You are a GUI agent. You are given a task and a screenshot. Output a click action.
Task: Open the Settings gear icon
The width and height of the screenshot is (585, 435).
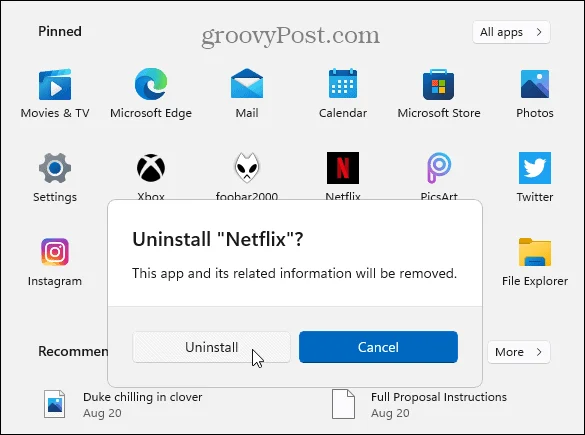pos(55,168)
